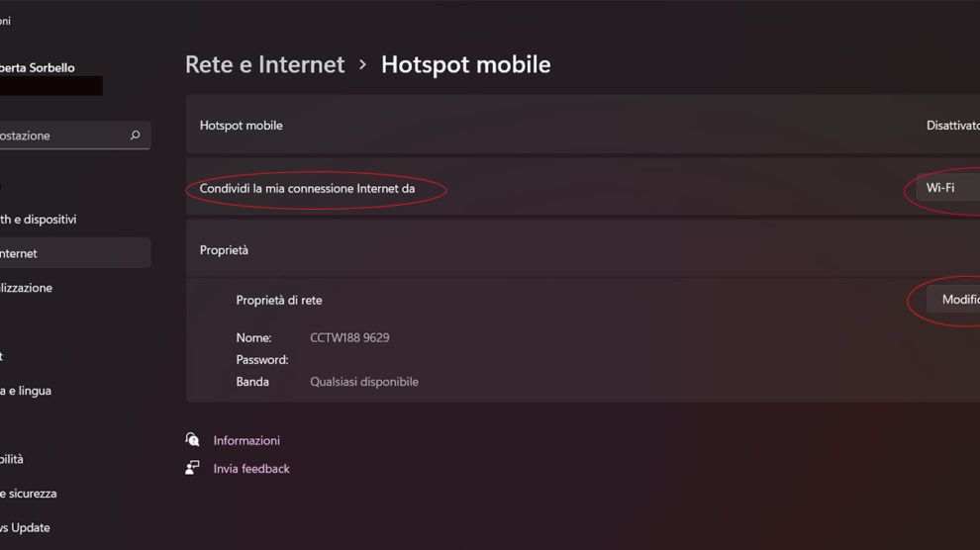
Task: Click the Invia feedback text link
Action: click(251, 469)
